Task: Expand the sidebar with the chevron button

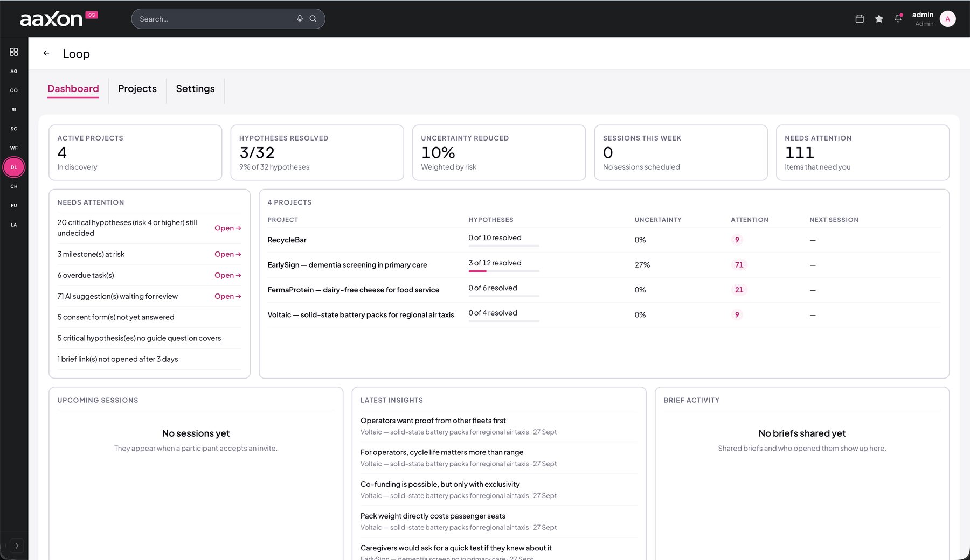Action: pyautogui.click(x=17, y=546)
